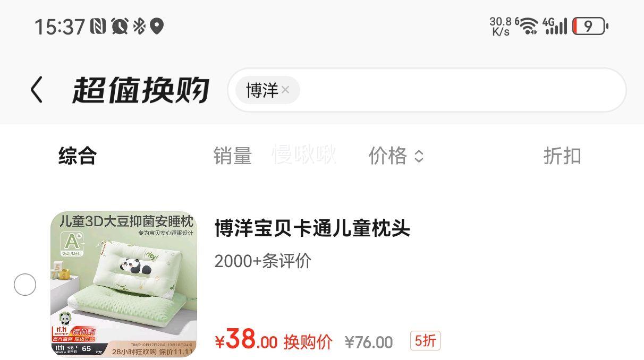Go back using the left arrow
Viewport: 644px width, 360px height.
pos(36,90)
